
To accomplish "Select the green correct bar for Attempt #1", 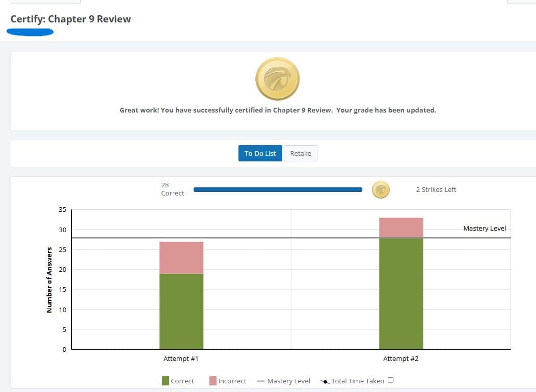I will (x=181, y=311).
